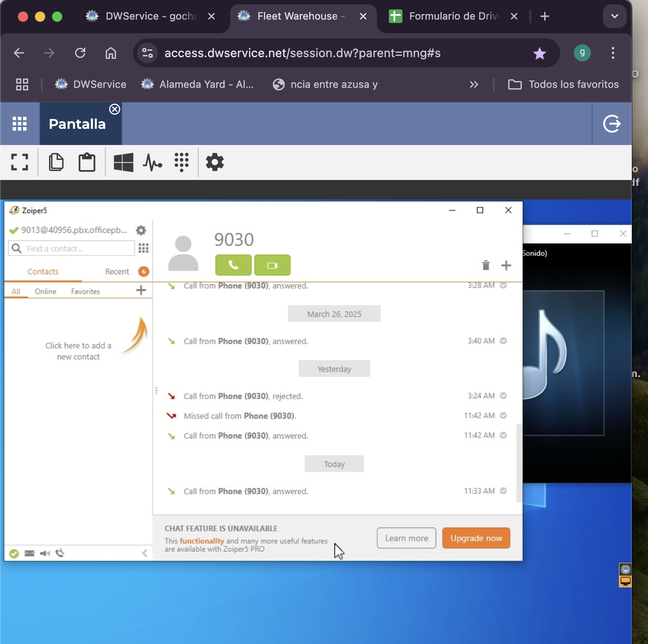Open the keypad dots icon in DWService toolbar
Viewport: 648px width, 644px height.
pos(182,162)
